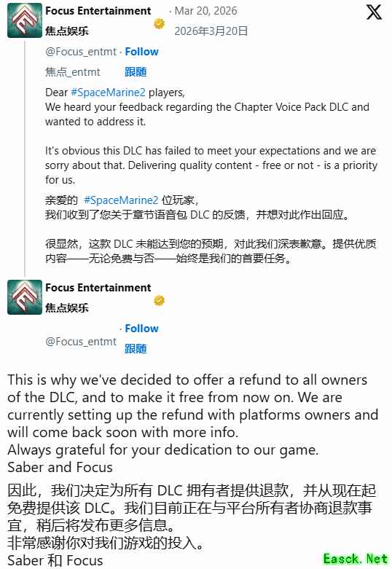Click the first Focus Entertainment avatar
Image resolution: width=392 pixels, height=569 pixels.
pos(25,20)
